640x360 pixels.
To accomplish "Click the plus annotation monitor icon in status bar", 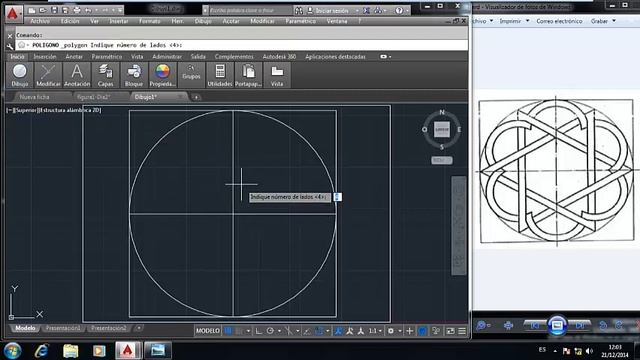I will coord(409,331).
